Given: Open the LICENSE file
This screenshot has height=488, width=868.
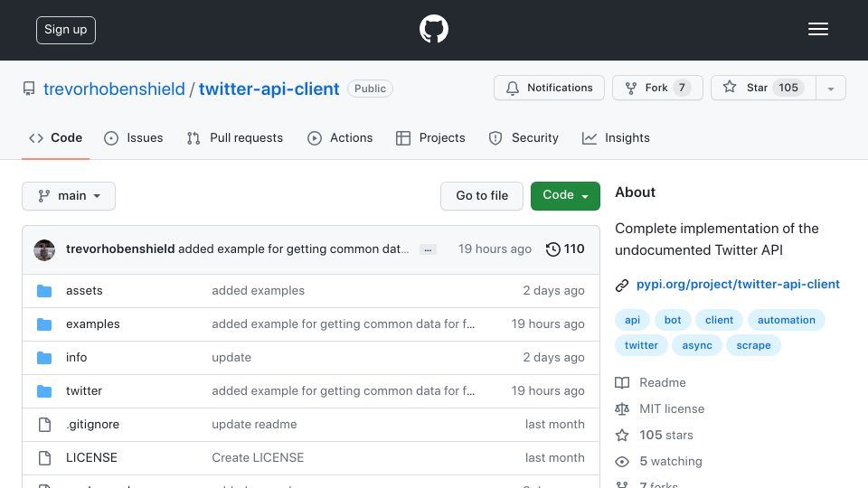Looking at the screenshot, I should 91,457.
